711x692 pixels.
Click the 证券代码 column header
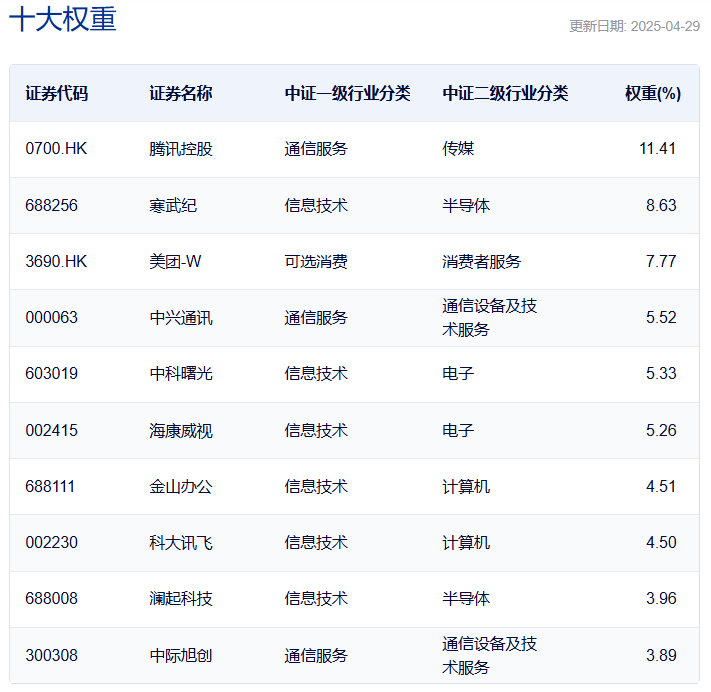(57, 93)
